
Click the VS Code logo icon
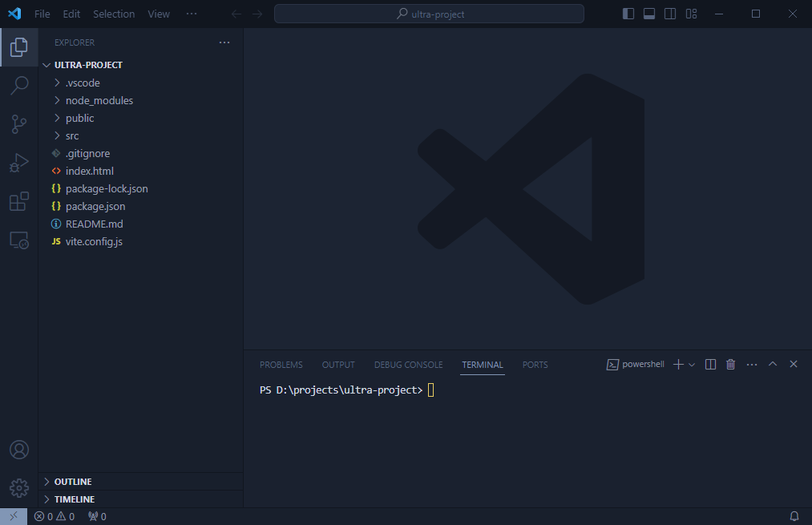click(14, 14)
